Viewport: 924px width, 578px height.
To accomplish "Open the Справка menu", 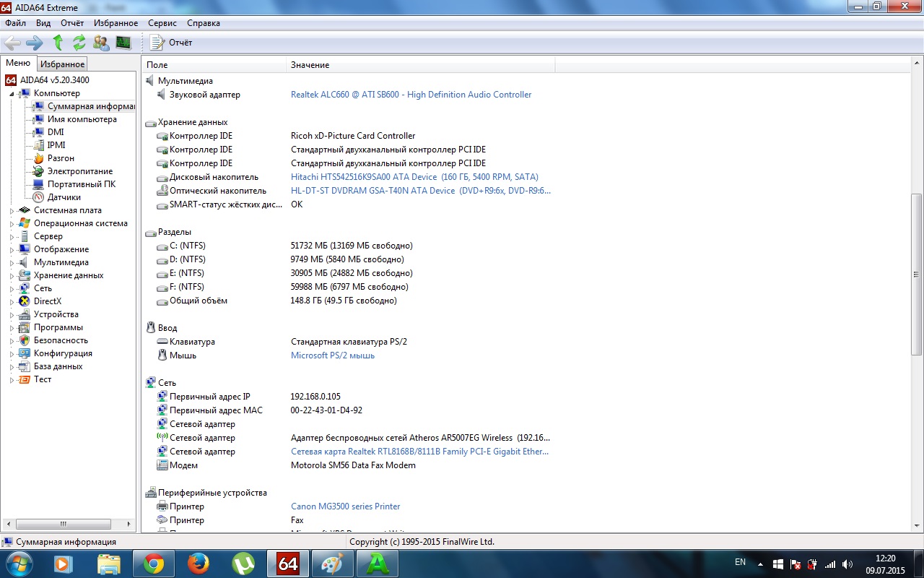I will click(204, 23).
